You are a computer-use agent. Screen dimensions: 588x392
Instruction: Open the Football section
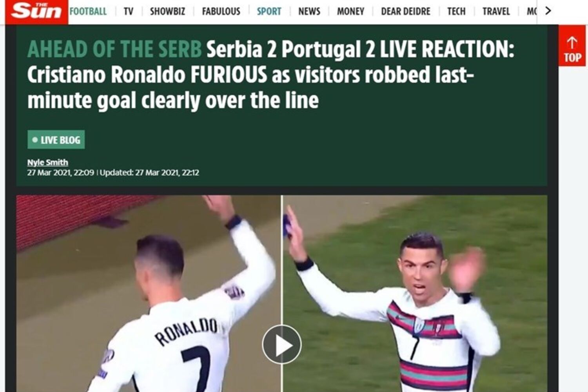coord(88,11)
